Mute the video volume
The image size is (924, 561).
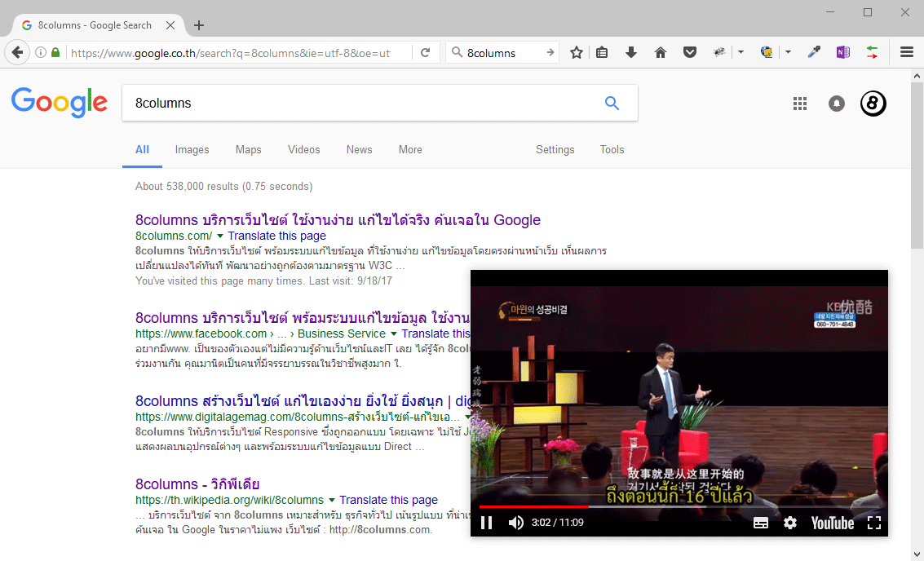click(515, 523)
